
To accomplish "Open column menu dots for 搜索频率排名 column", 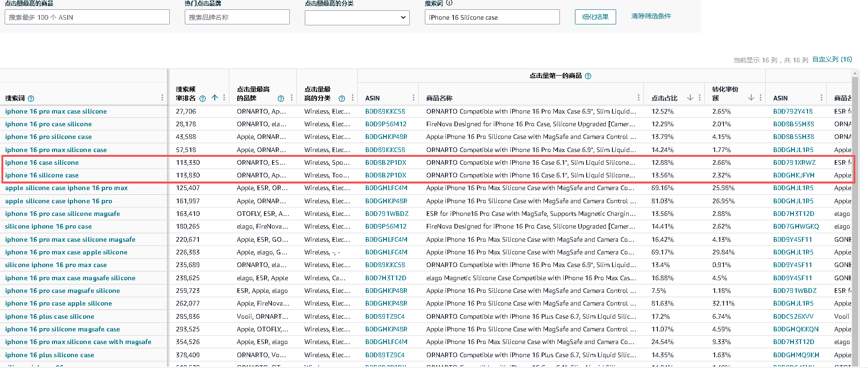I will tap(224, 98).
